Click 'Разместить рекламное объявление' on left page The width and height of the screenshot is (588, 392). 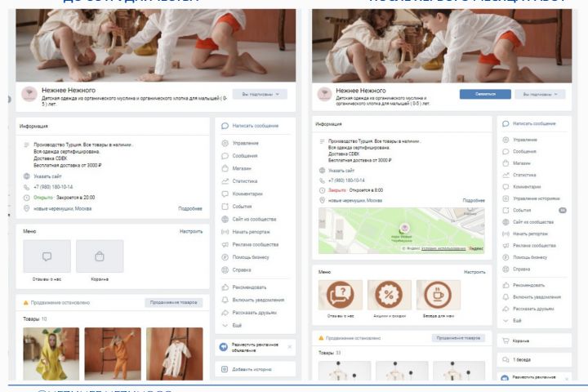(255, 347)
